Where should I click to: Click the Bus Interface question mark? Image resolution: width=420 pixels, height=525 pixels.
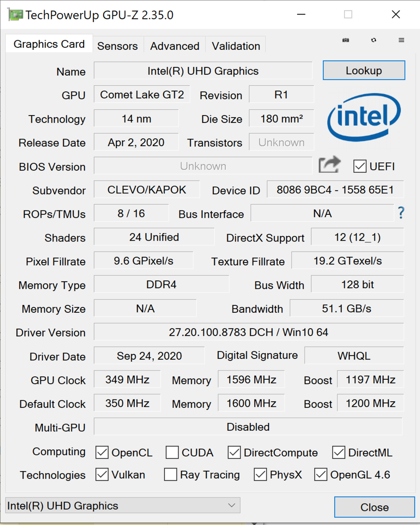401,213
